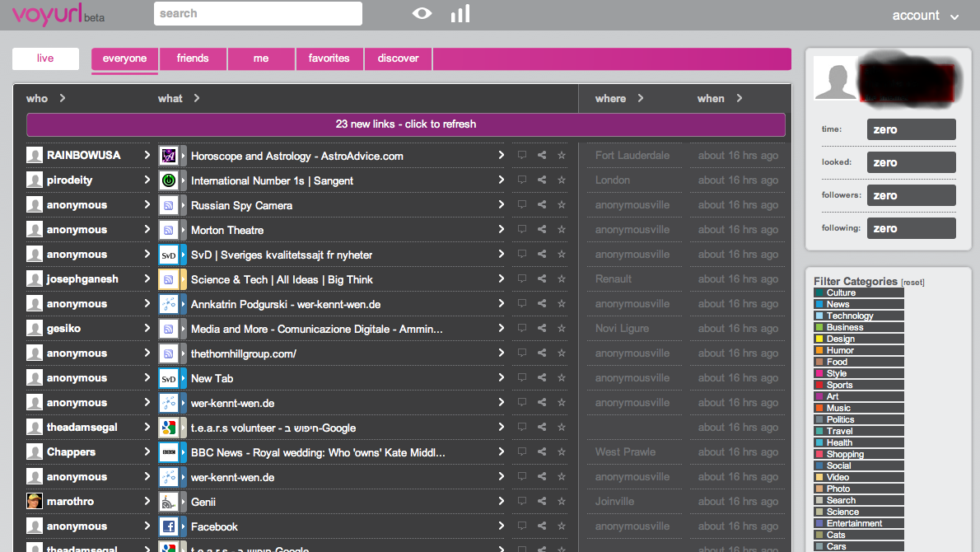Comment on the SvD Sveriges kvalitetssajt link

click(522, 254)
